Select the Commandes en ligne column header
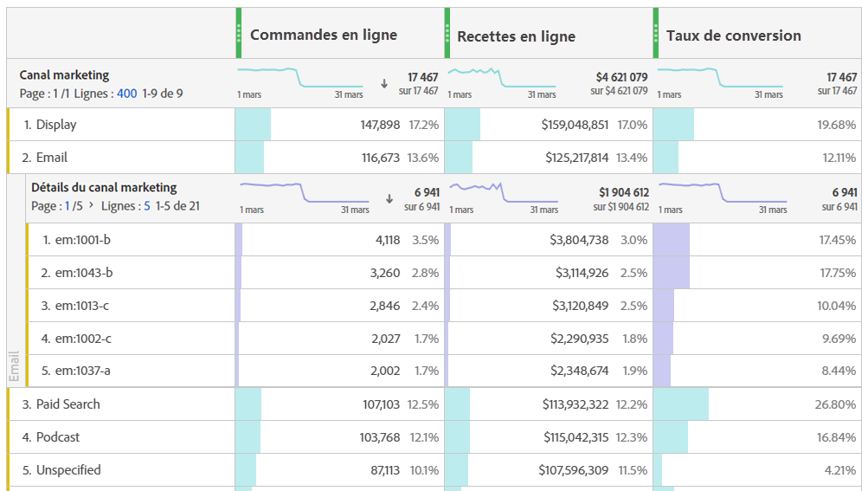 click(x=324, y=35)
